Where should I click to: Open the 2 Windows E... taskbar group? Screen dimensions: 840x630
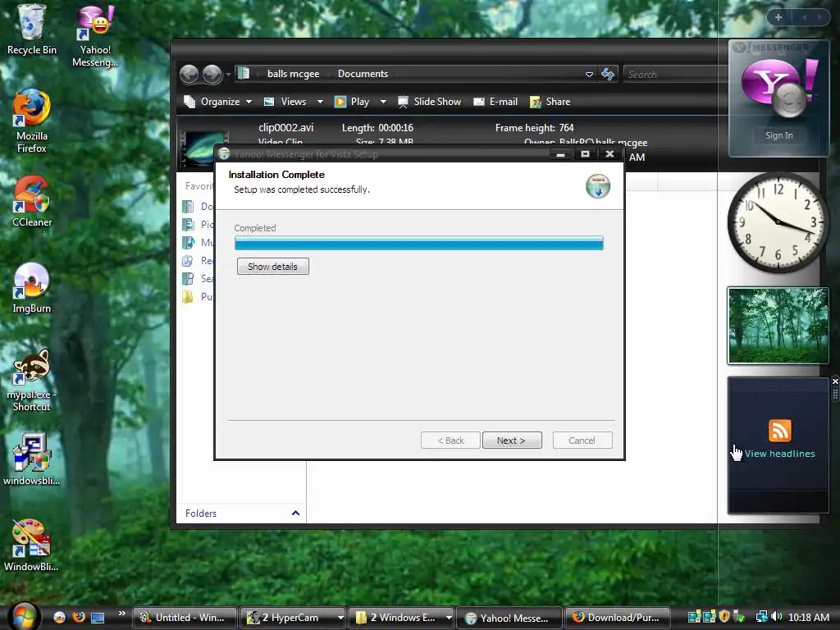[401, 618]
